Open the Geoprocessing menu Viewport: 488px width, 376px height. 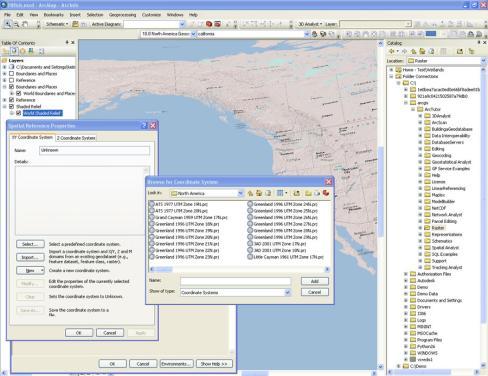tap(122, 15)
